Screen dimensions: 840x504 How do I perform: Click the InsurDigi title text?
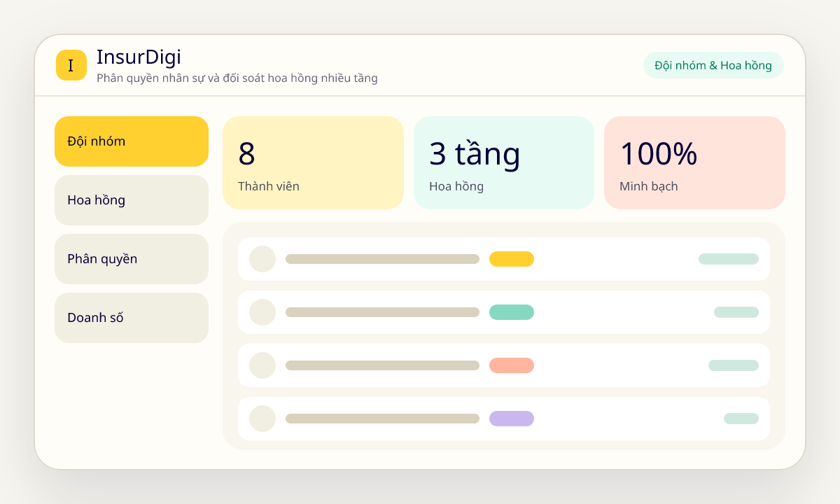coord(139,57)
